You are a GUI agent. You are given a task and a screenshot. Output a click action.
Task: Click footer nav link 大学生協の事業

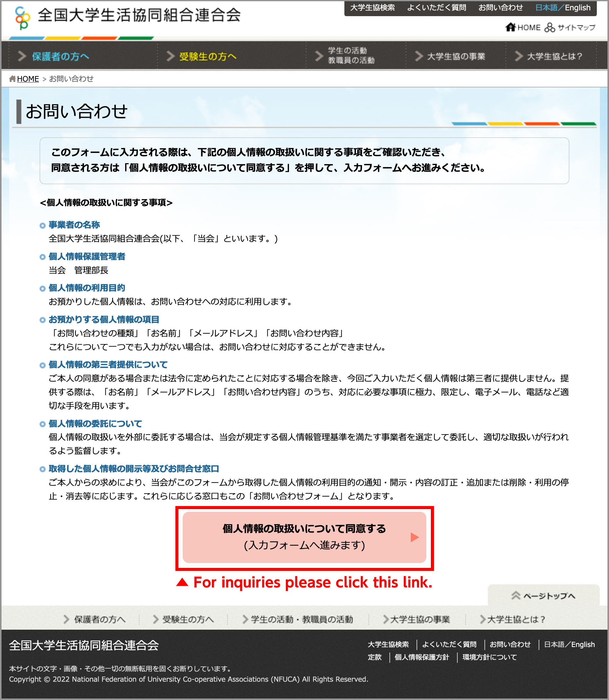tap(420, 619)
